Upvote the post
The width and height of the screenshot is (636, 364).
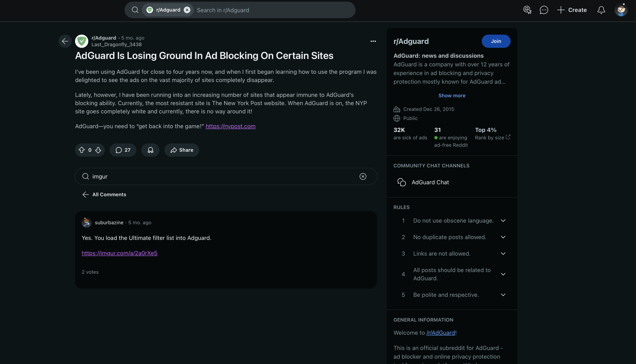click(82, 150)
